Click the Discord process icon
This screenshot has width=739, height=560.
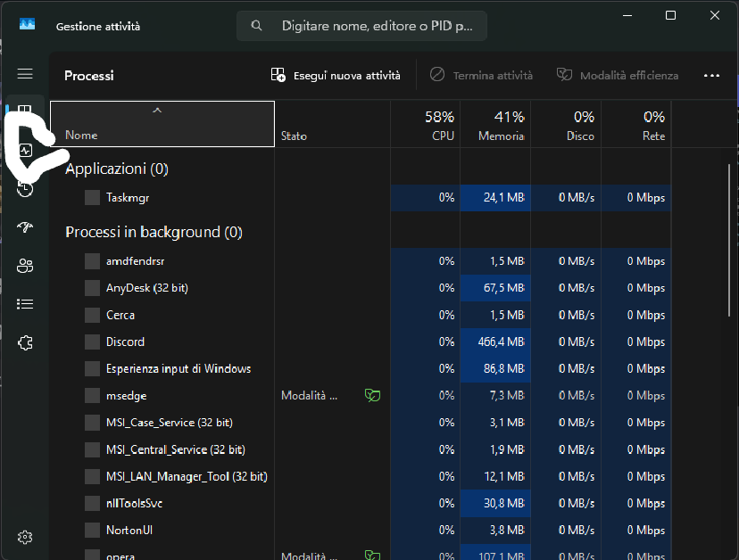click(93, 342)
